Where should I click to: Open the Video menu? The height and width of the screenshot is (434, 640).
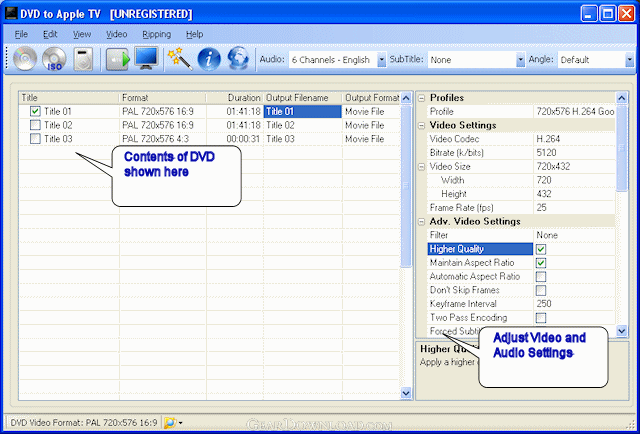click(117, 34)
